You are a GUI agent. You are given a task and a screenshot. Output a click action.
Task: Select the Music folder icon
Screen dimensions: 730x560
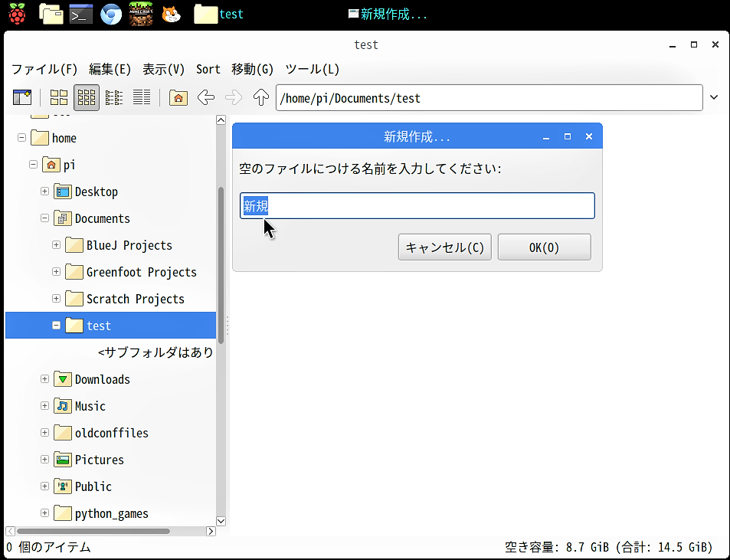coord(62,406)
